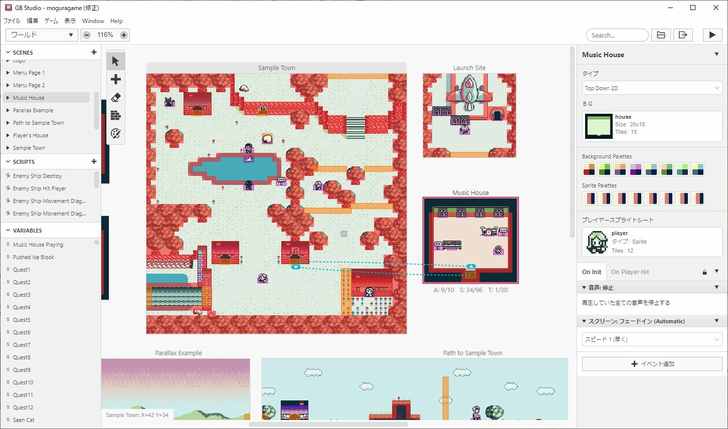Collapse the VARIABLES section

8,230
